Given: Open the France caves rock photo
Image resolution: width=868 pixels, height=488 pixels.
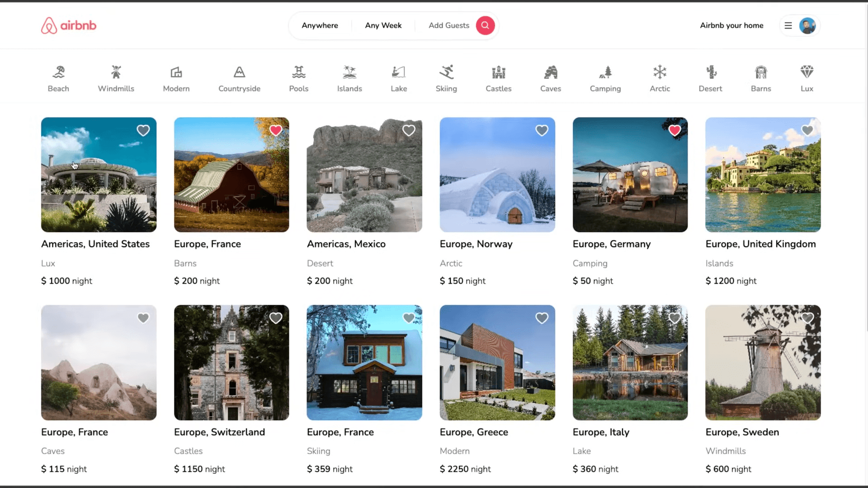Looking at the screenshot, I should click(x=99, y=363).
